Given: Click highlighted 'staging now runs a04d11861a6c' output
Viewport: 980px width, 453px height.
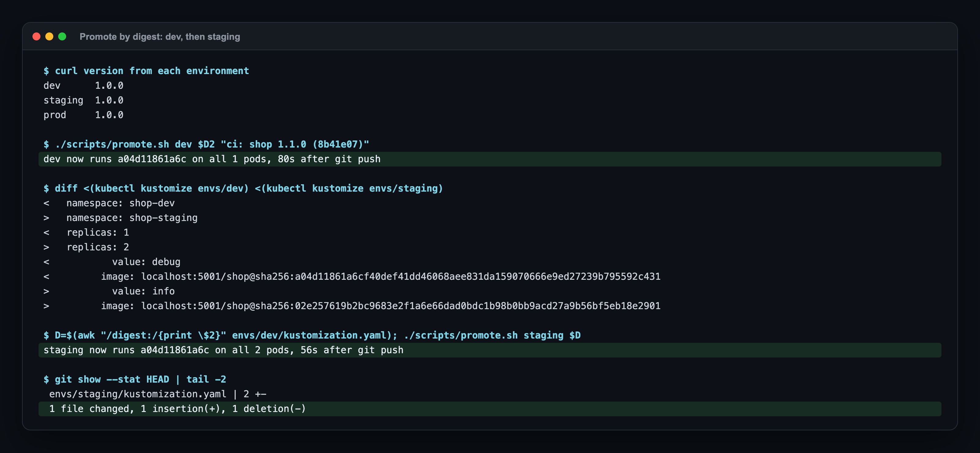Looking at the screenshot, I should pyautogui.click(x=490, y=350).
